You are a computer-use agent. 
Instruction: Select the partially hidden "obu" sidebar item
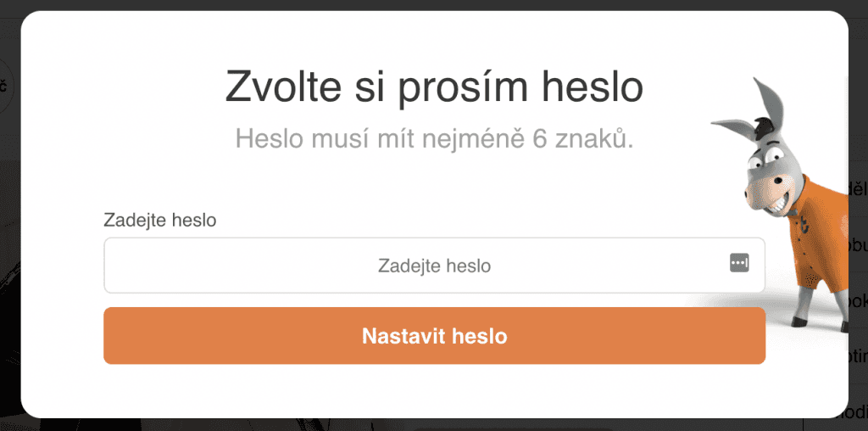[857, 246]
